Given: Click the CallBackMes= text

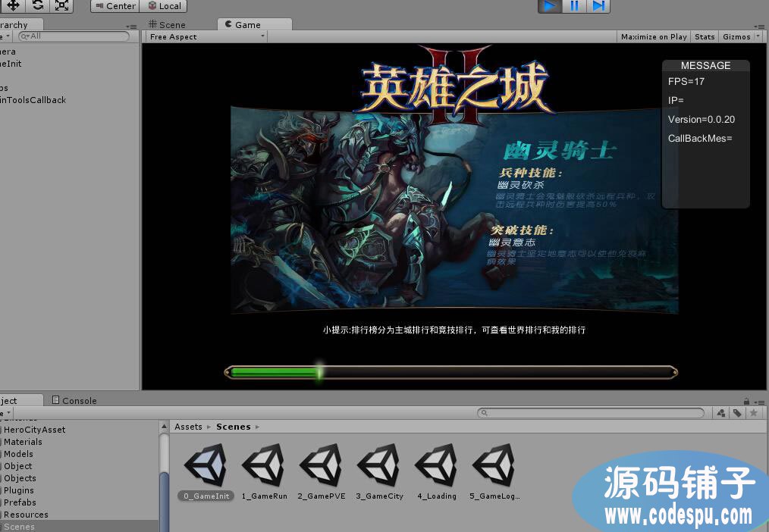Looking at the screenshot, I should [700, 139].
